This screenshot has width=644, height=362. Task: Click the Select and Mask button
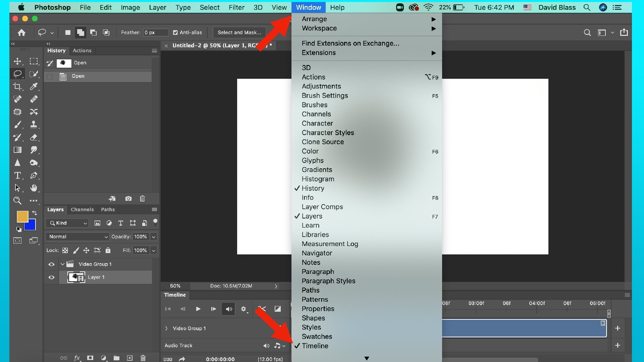pos(239,33)
